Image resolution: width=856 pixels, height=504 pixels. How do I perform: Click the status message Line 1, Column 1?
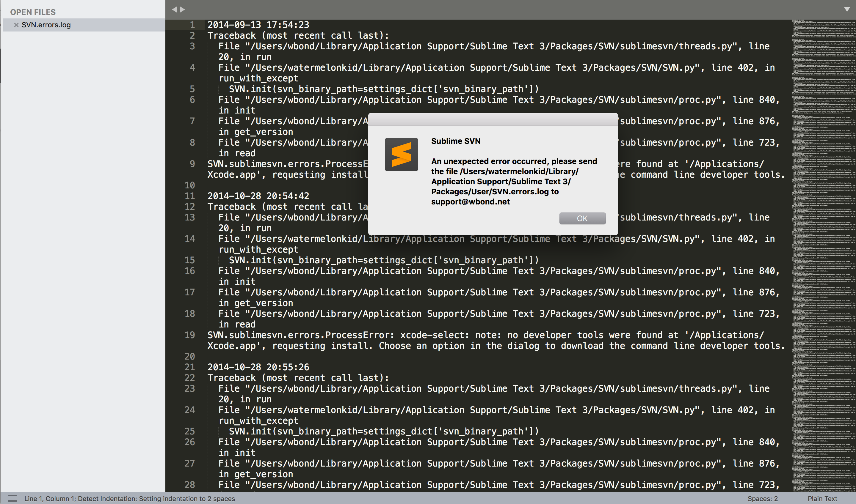50,499
